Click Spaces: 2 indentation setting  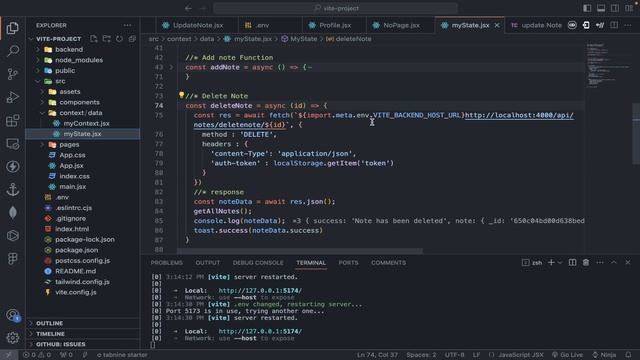pyautogui.click(x=421, y=355)
